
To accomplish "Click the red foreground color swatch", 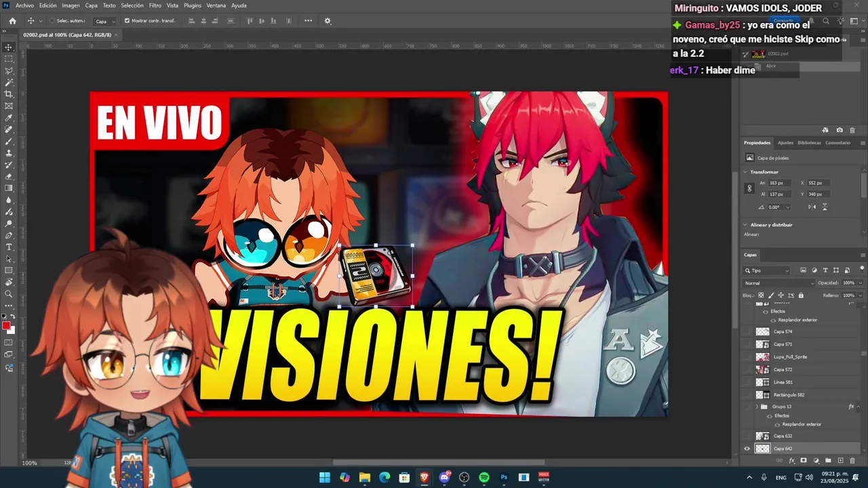I will click(x=6, y=326).
